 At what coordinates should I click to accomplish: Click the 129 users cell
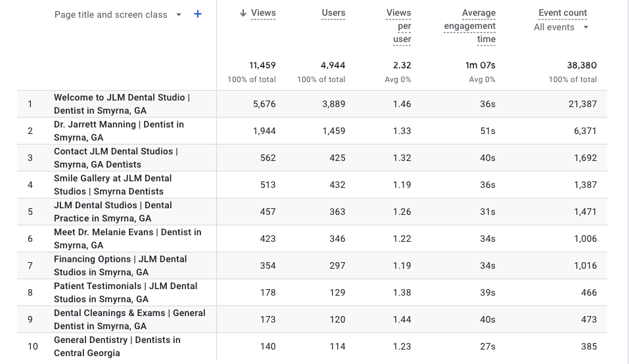coord(337,292)
